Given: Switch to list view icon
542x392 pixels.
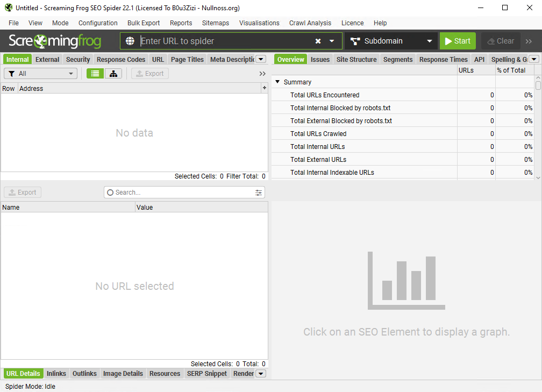Looking at the screenshot, I should [95, 74].
